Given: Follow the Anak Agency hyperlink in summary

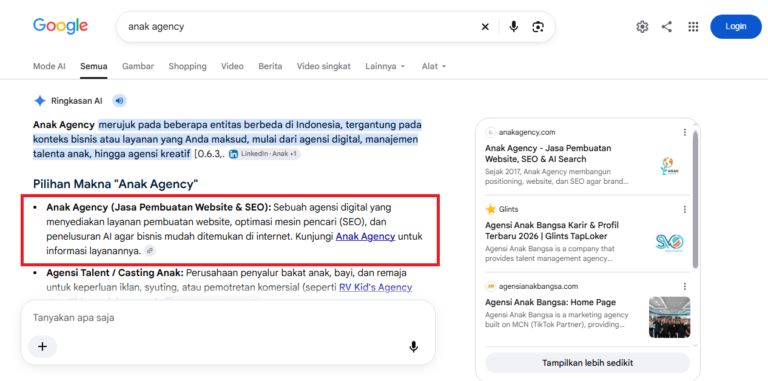Looking at the screenshot, I should pyautogui.click(x=365, y=237).
